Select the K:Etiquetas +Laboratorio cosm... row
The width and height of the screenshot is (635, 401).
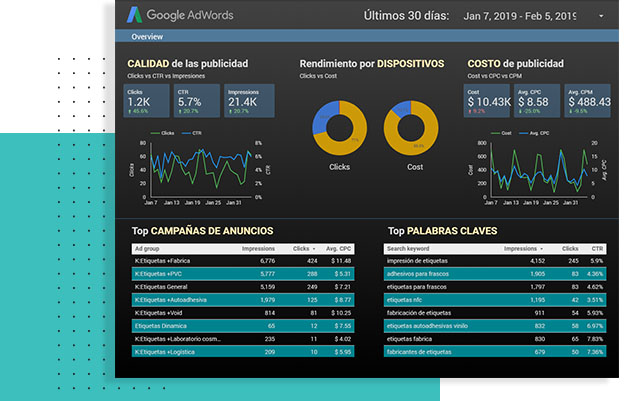[243, 339]
